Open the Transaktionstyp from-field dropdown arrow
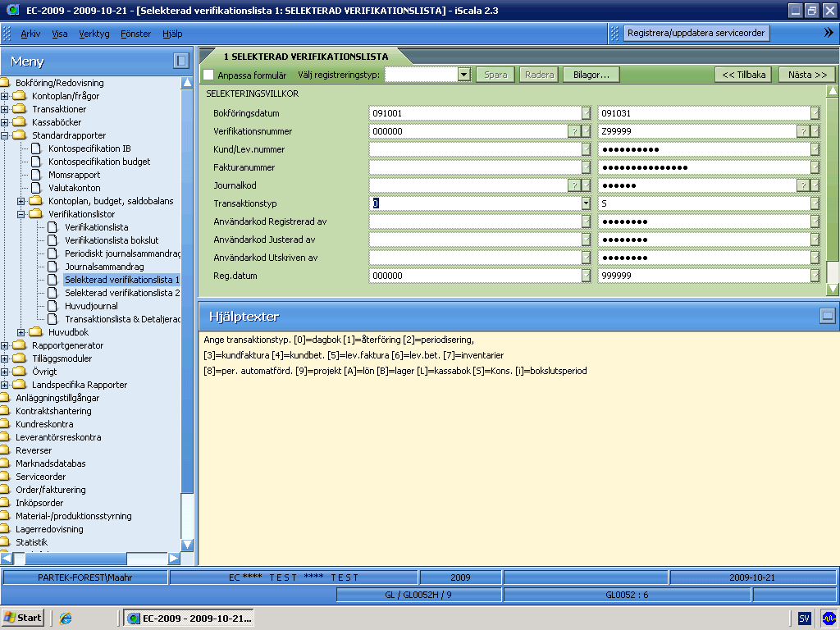Image resolution: width=840 pixels, height=630 pixels. click(586, 203)
